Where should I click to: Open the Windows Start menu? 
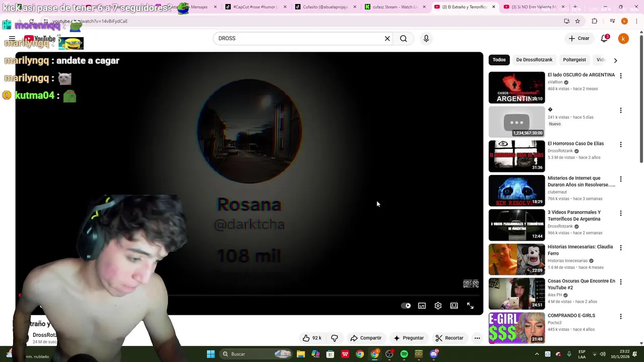[211, 354]
